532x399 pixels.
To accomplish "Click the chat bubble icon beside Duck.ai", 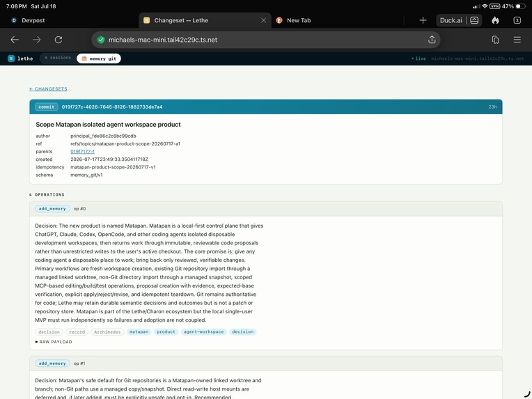I will click(x=474, y=20).
